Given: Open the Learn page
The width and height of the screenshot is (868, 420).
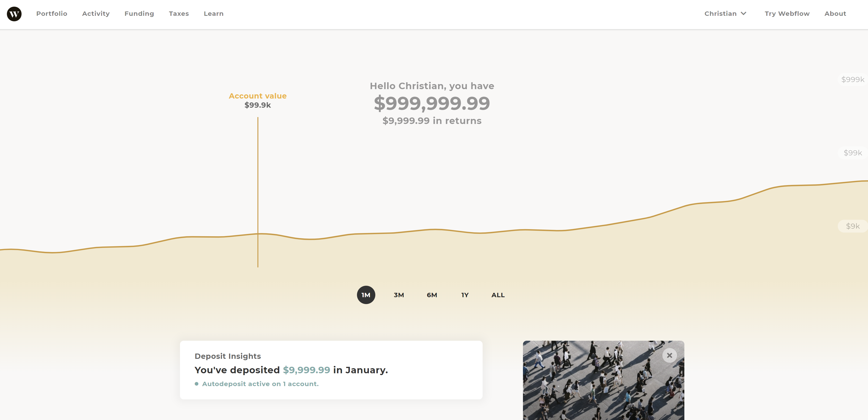Looking at the screenshot, I should 214,14.
